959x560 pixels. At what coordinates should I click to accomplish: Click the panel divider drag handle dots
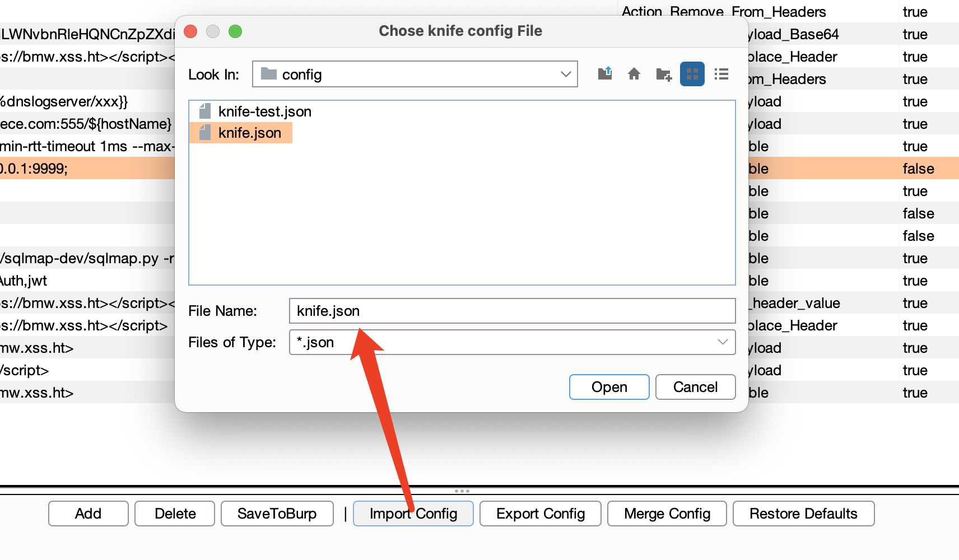pos(462,491)
